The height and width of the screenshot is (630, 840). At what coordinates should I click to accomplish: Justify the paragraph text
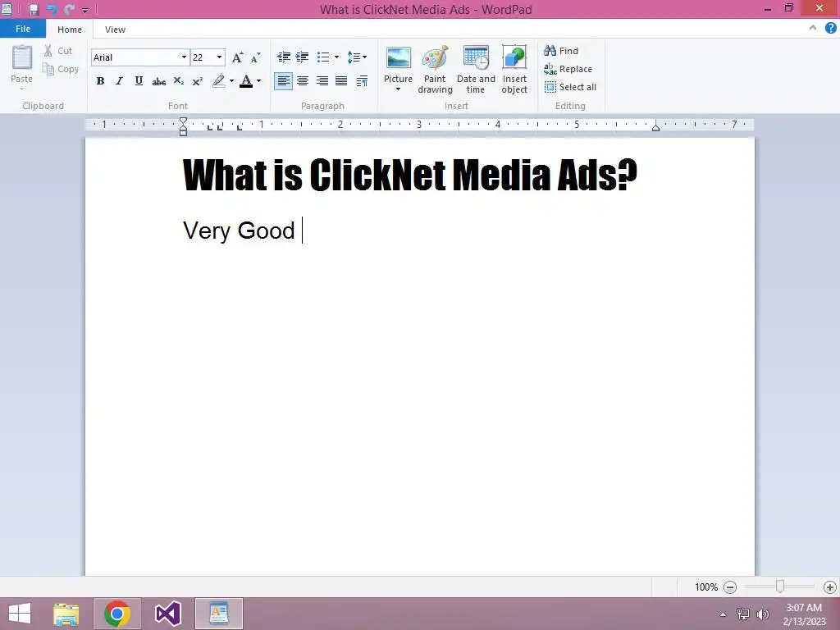pos(341,81)
